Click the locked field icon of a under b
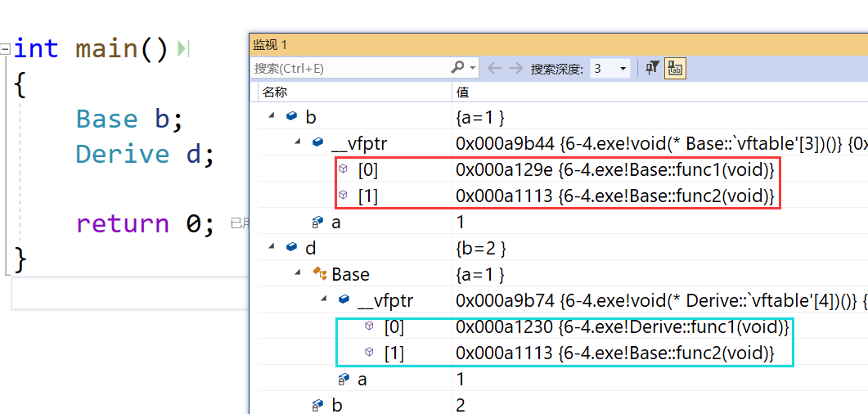The image size is (868, 414). point(317,222)
